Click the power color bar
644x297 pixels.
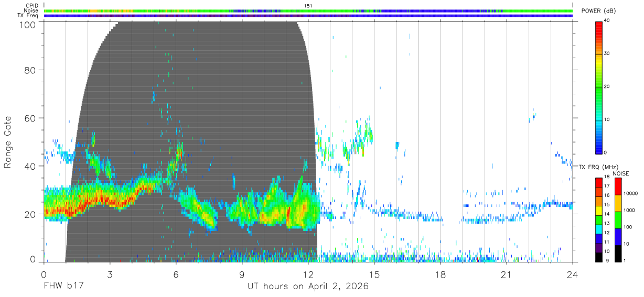[599, 87]
